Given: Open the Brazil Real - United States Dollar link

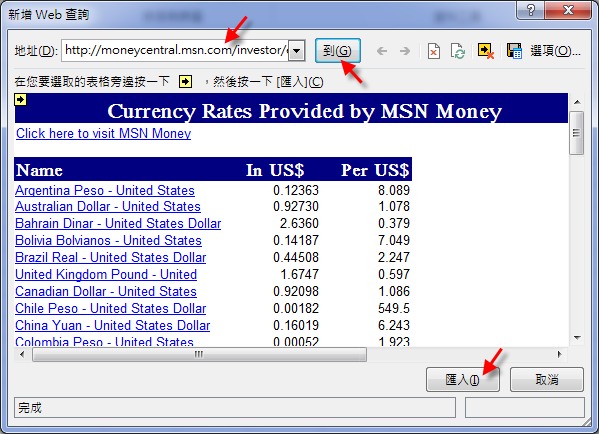Looking at the screenshot, I should pos(111,257).
